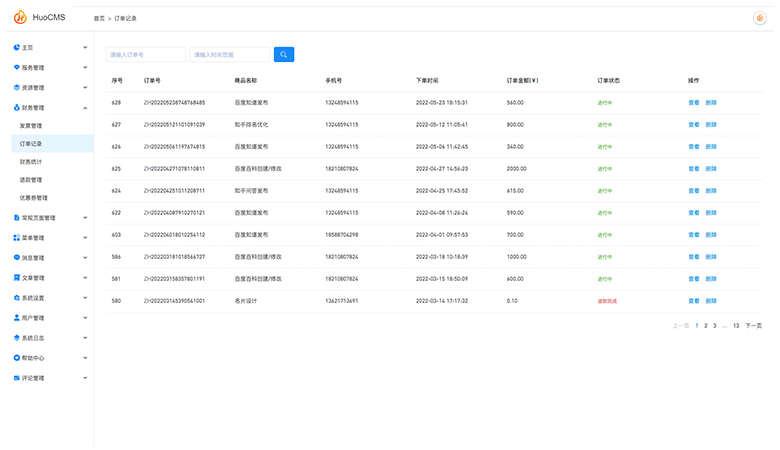Click the 下一页 next page button
This screenshot has height=450, width=780.
tap(753, 326)
